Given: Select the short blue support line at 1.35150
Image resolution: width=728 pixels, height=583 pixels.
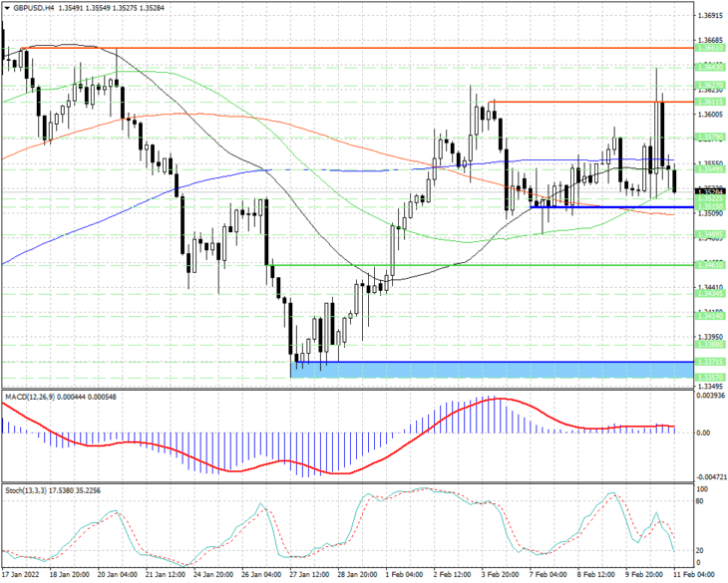Looking at the screenshot, I should 612,207.
